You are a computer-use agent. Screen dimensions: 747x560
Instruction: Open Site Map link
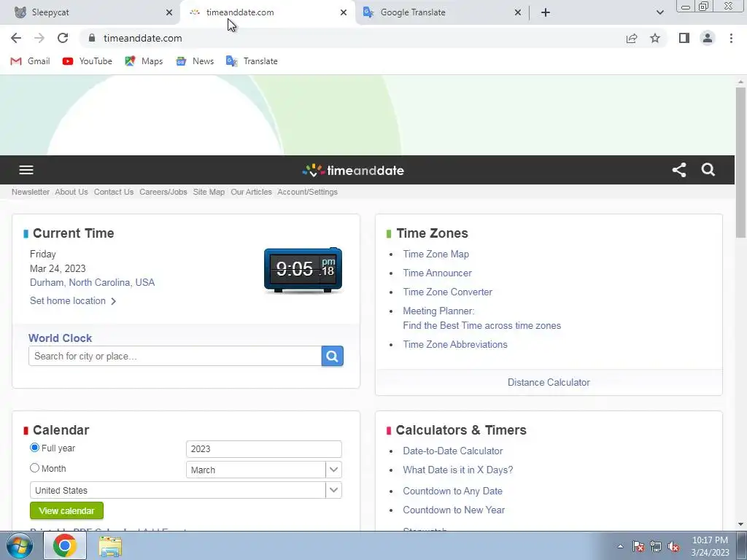coord(209,192)
